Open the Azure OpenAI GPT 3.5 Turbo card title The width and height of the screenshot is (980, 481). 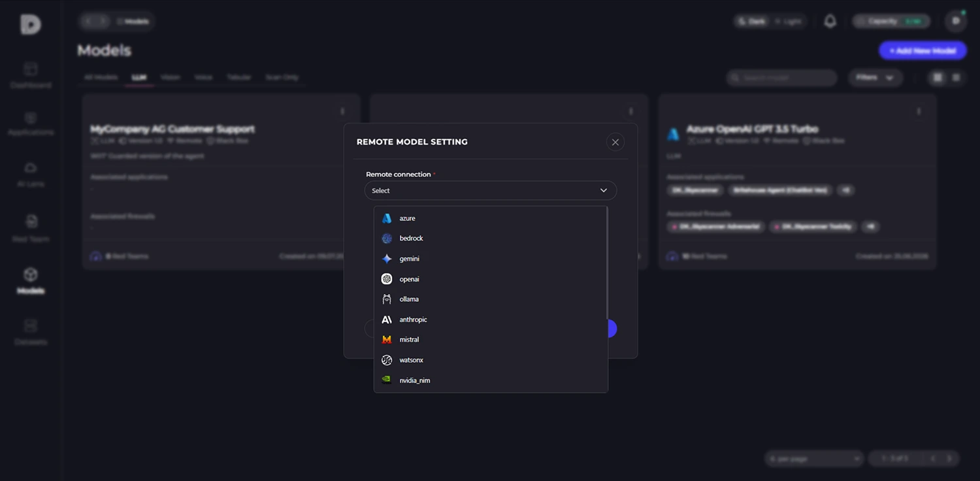752,129
